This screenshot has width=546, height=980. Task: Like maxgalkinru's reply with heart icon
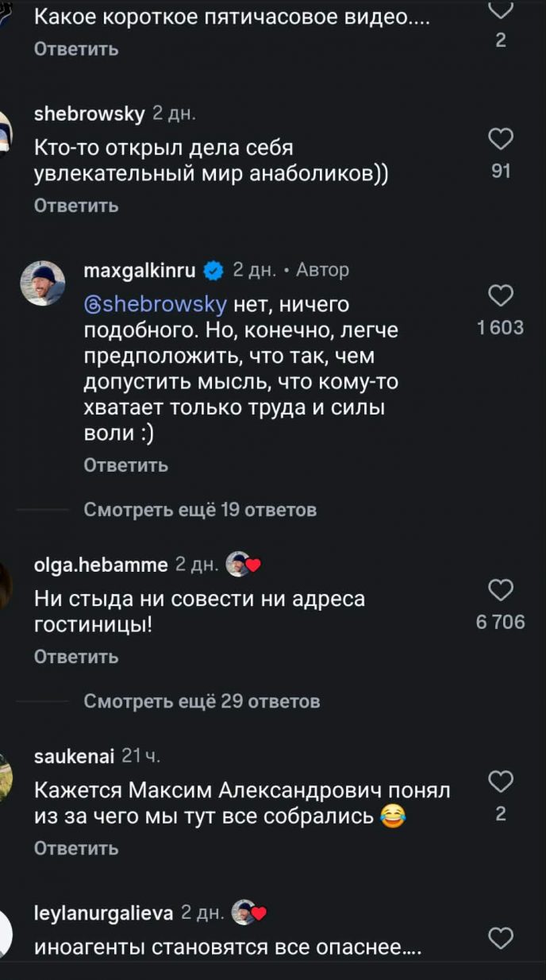(501, 296)
